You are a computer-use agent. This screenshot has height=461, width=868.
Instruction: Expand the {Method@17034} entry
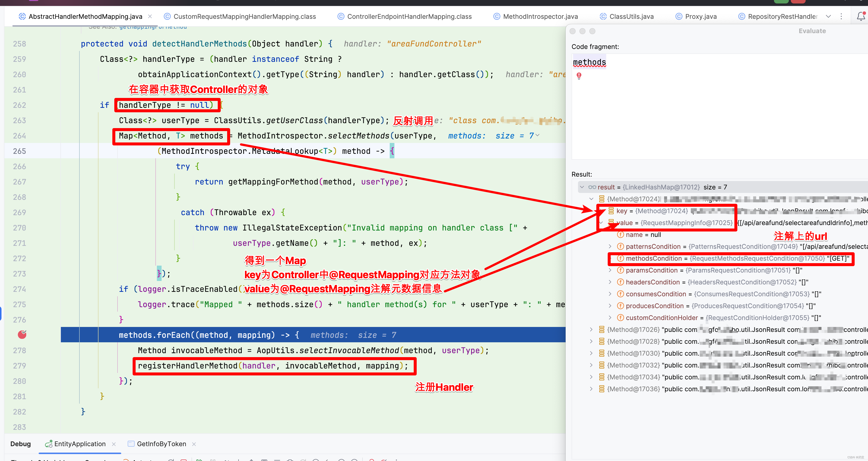pyautogui.click(x=591, y=377)
